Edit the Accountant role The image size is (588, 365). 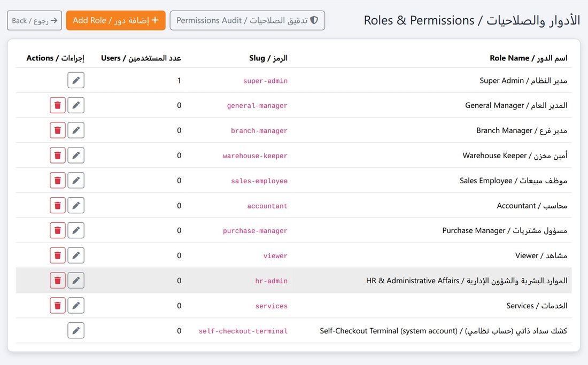[x=76, y=205]
